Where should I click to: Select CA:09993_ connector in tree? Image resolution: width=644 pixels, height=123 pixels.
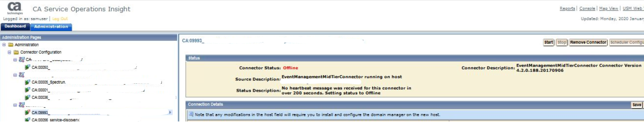point(40,113)
